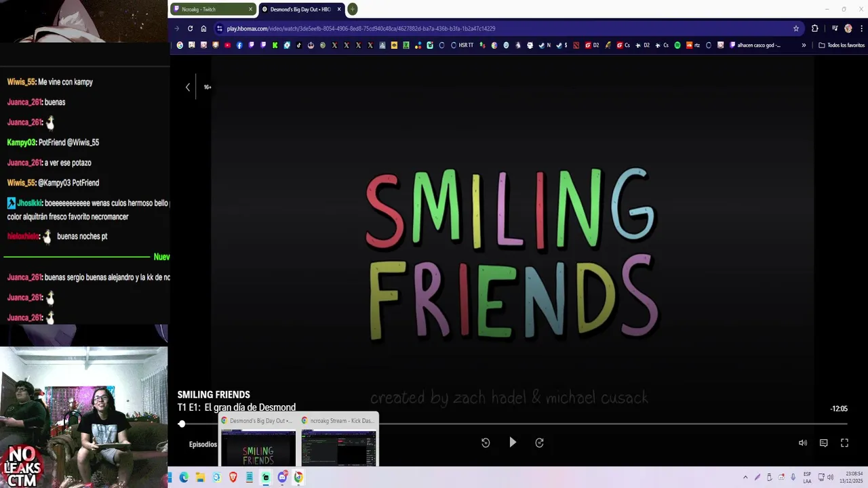
Task: Rewind the video ten seconds
Action: click(486, 443)
